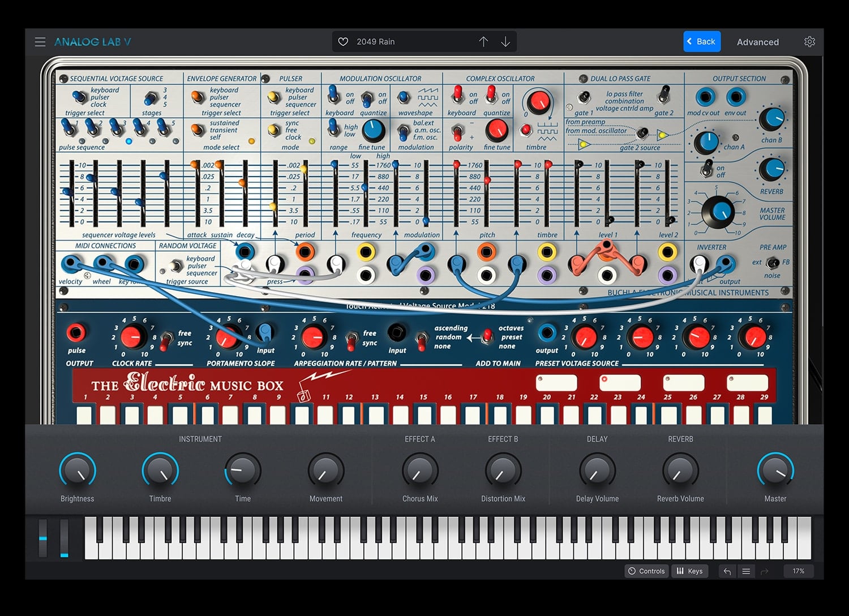
Task: Click the preset voltage source output jack
Action: pyautogui.click(x=547, y=333)
